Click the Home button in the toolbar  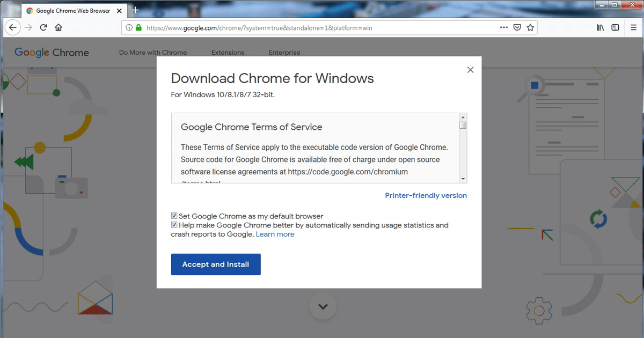[58, 27]
